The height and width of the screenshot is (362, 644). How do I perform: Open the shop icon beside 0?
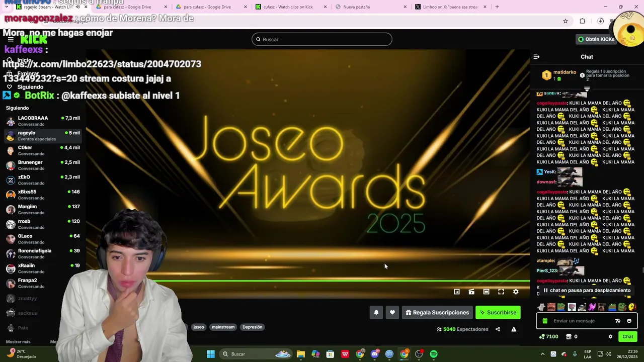pos(569,337)
